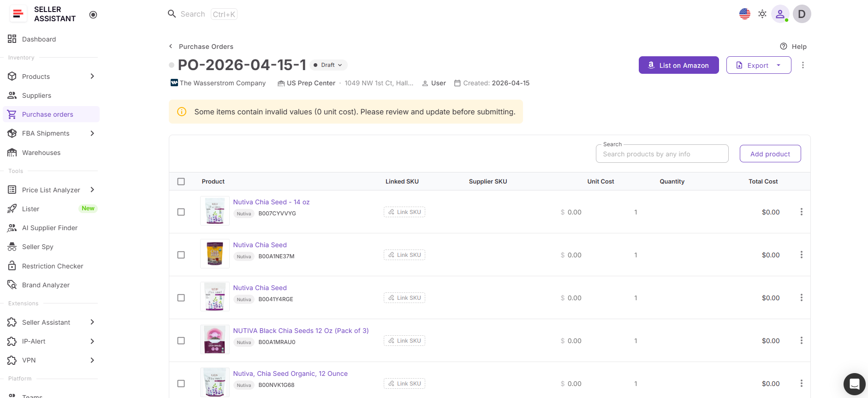Click Link SKU for B007CYVVYG

pos(404,212)
